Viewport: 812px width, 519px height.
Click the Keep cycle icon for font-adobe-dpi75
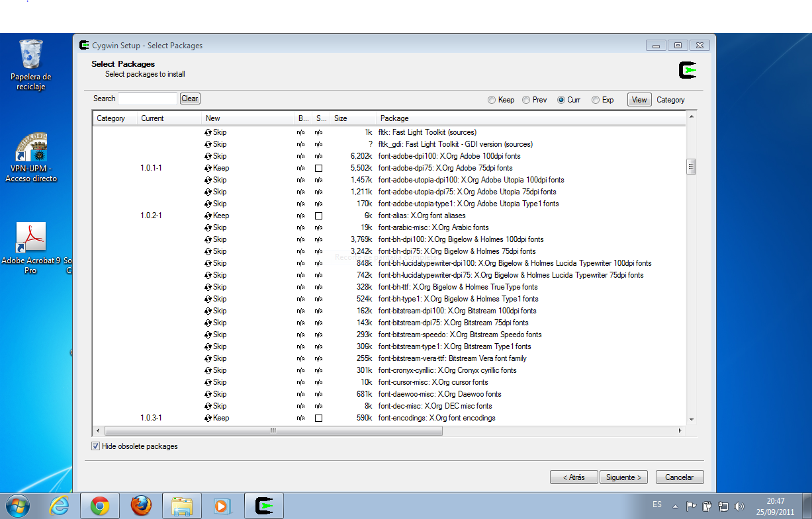coord(208,168)
